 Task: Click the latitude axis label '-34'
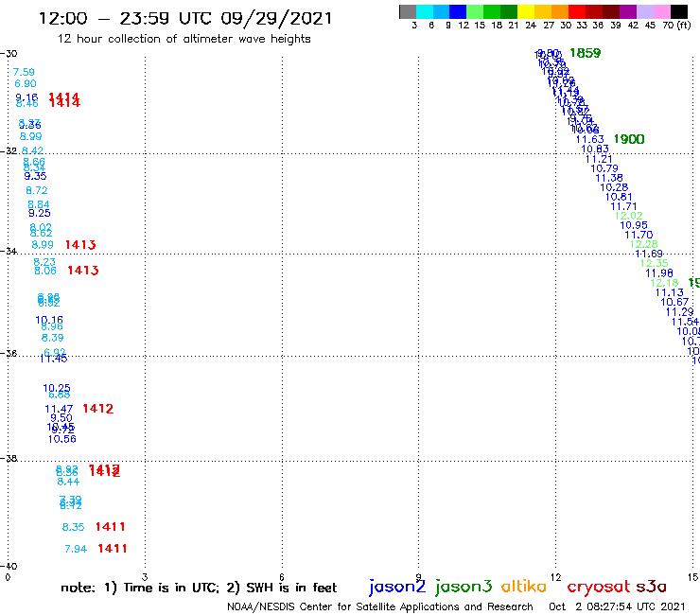(9, 251)
